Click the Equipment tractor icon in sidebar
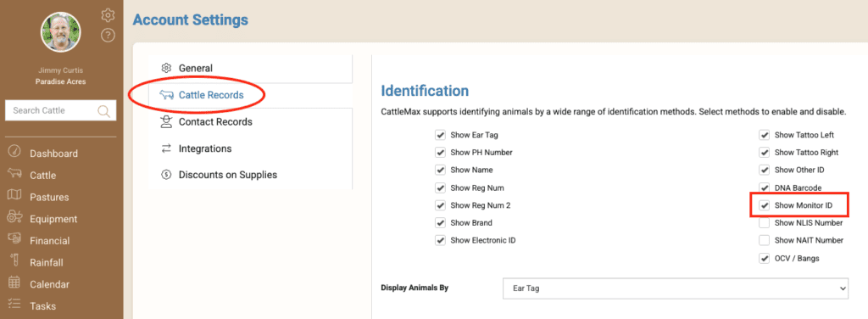Image resolution: width=868 pixels, height=319 pixels. click(x=14, y=217)
